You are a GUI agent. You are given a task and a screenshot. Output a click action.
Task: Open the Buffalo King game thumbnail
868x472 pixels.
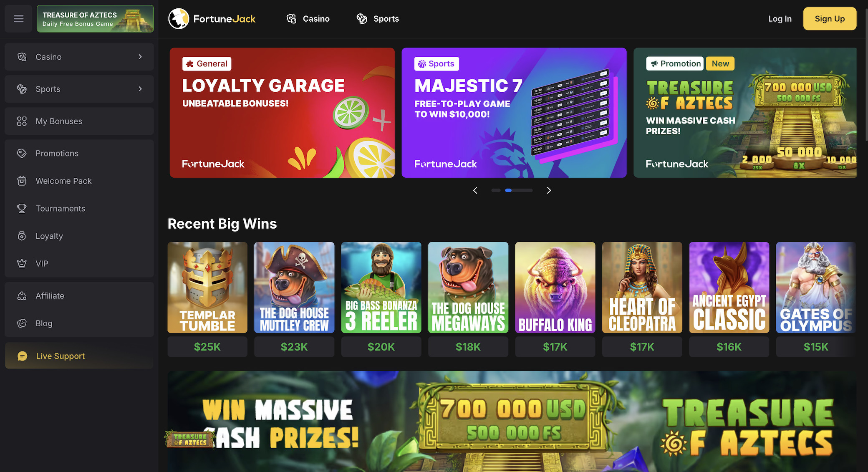[x=555, y=288]
